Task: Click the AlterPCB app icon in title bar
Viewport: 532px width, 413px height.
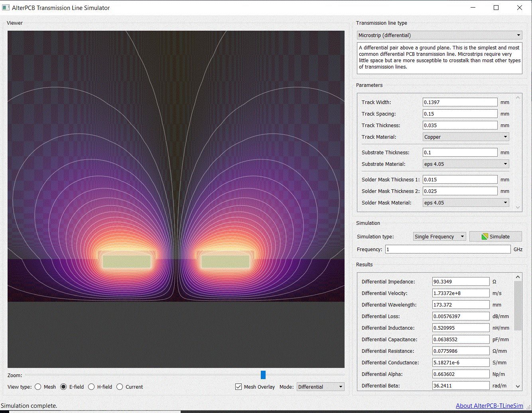Action: 6,8
